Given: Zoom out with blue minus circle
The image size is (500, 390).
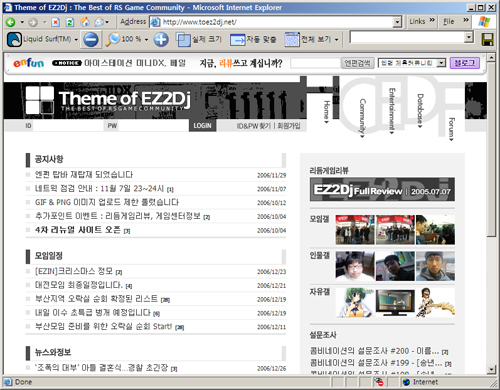Looking at the screenshot, I should coord(91,39).
